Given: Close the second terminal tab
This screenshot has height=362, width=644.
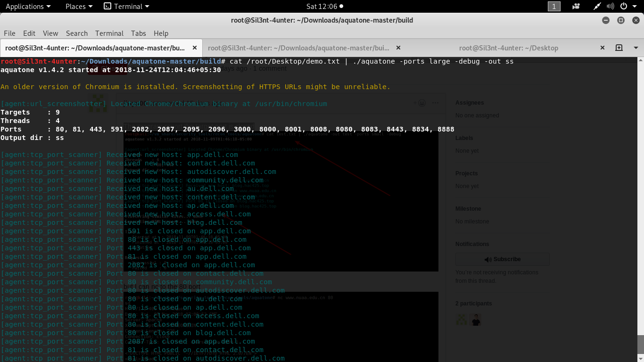Looking at the screenshot, I should tap(398, 48).
